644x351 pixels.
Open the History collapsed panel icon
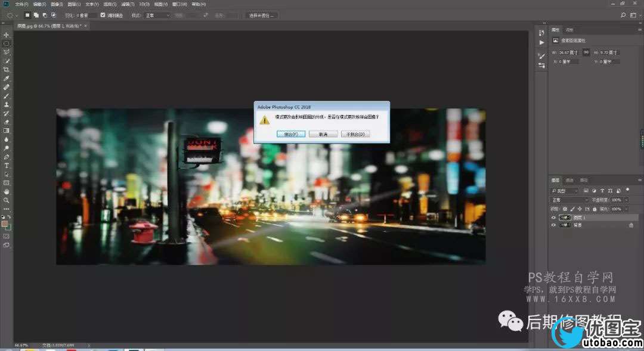pyautogui.click(x=541, y=33)
